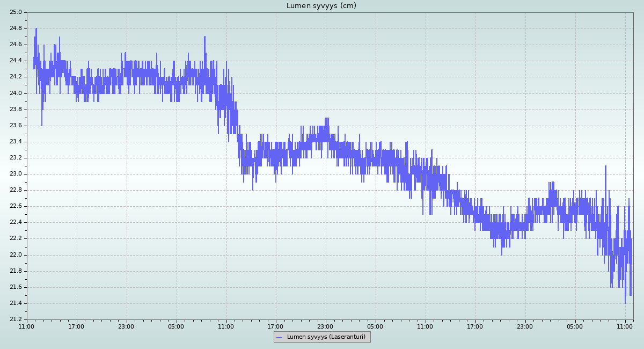Click the leftmost 23:00 x-axis label
Viewport: 644px width, 349px height.
(127, 326)
